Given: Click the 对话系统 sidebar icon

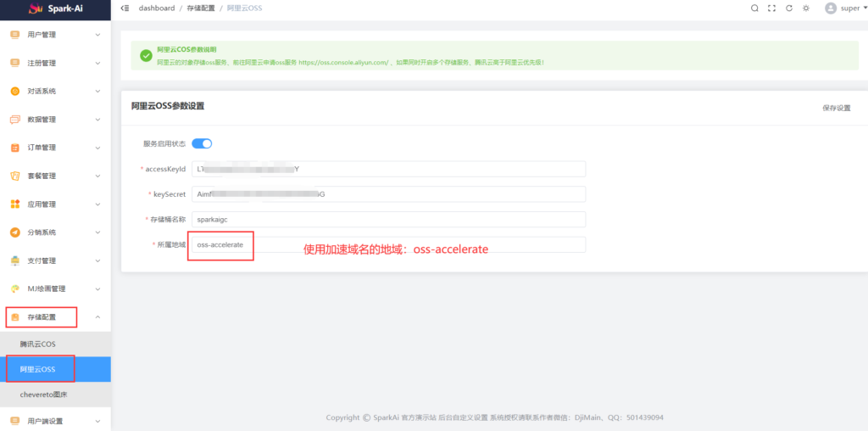Looking at the screenshot, I should (14, 92).
